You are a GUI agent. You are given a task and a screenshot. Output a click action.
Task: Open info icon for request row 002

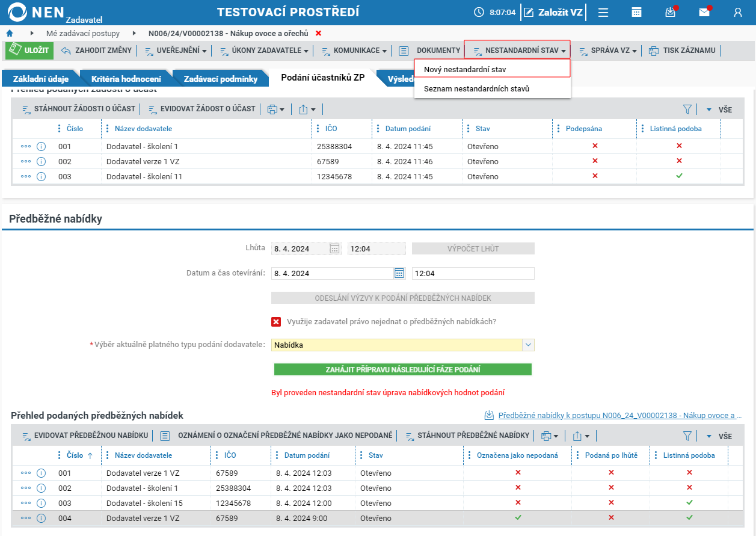tap(41, 162)
